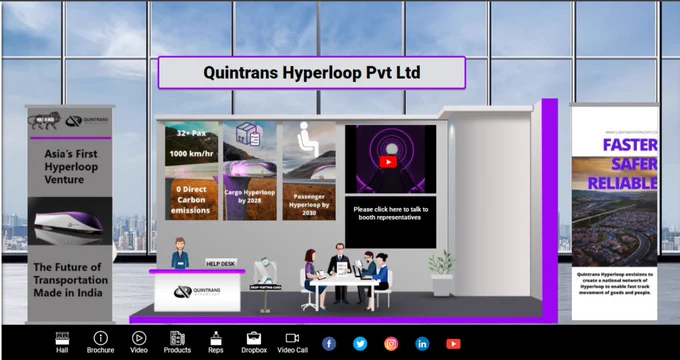680x360 pixels.
Task: Select the help desk attendant
Action: pos(180,253)
